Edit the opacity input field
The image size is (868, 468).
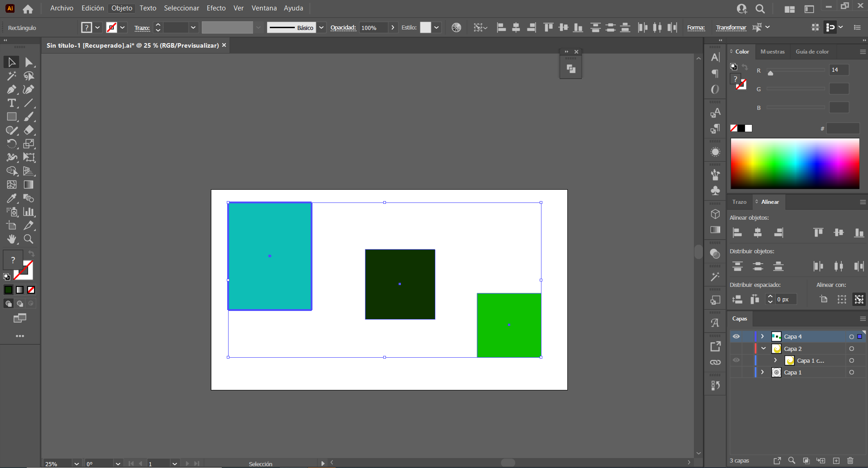[374, 27]
